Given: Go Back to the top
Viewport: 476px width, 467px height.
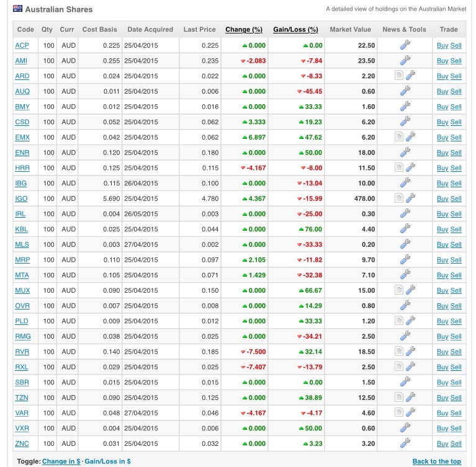Looking at the screenshot, I should click(x=436, y=461).
